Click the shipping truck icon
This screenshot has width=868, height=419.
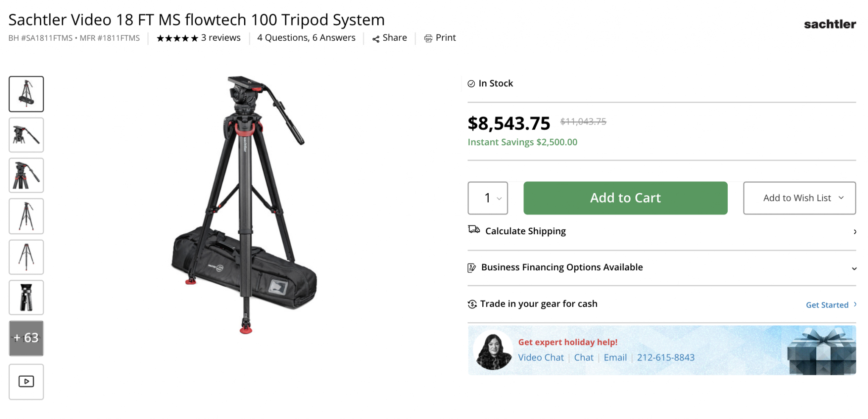[x=473, y=230]
